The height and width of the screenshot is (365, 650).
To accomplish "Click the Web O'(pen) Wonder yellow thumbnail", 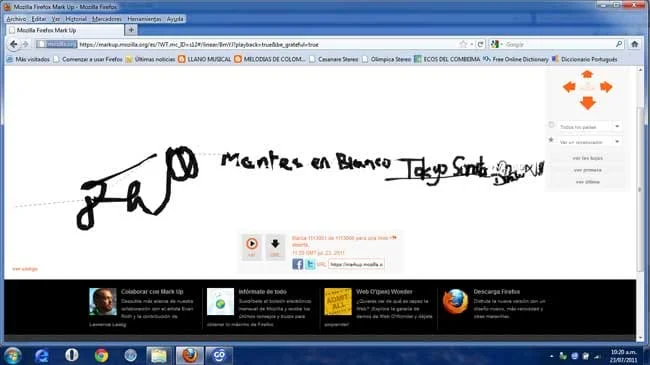I will 338,302.
